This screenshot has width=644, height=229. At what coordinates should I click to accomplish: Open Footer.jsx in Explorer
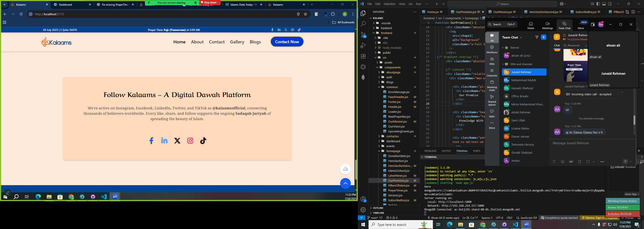pyautogui.click(x=394, y=102)
